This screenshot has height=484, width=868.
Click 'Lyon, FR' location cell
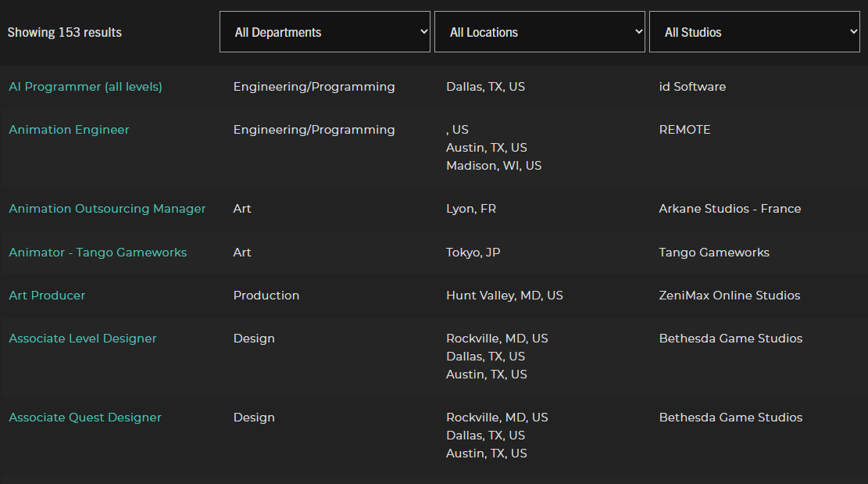pos(471,209)
